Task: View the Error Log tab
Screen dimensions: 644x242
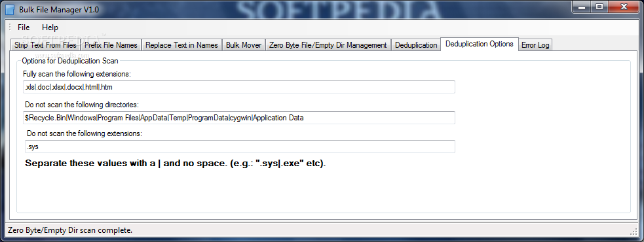Action: tap(535, 45)
